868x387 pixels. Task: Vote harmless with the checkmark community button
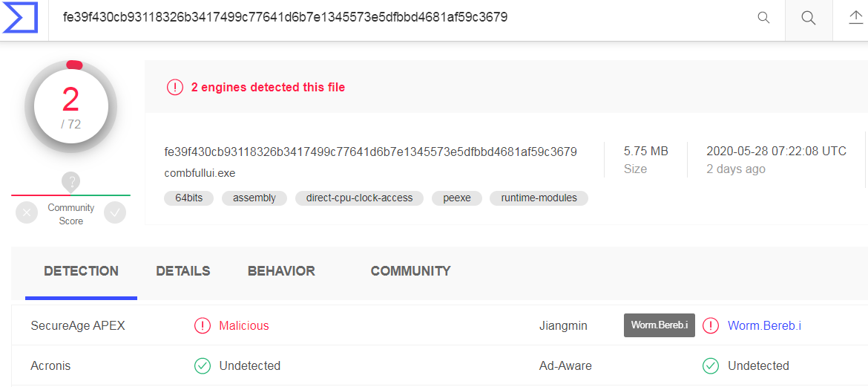[115, 212]
